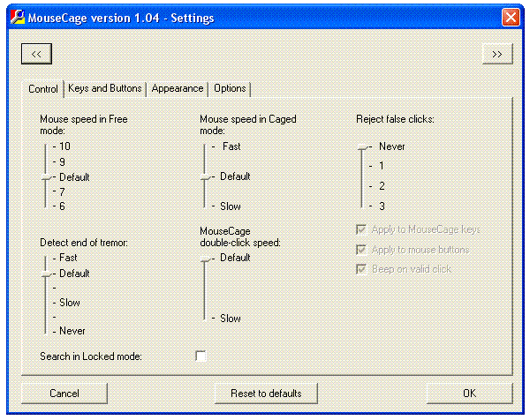Toggle Beep on valid click checkbox
The height and width of the screenshot is (420, 530).
click(x=361, y=269)
